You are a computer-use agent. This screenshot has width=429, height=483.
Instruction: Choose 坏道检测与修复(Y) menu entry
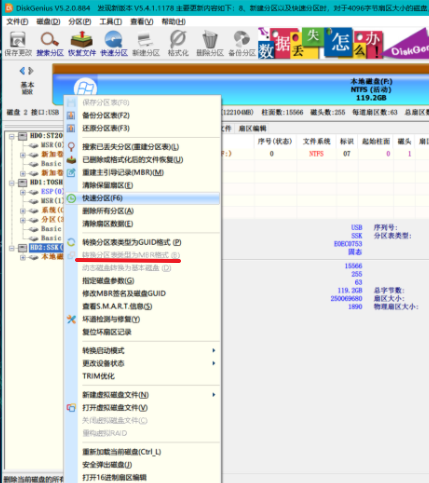click(x=143, y=319)
